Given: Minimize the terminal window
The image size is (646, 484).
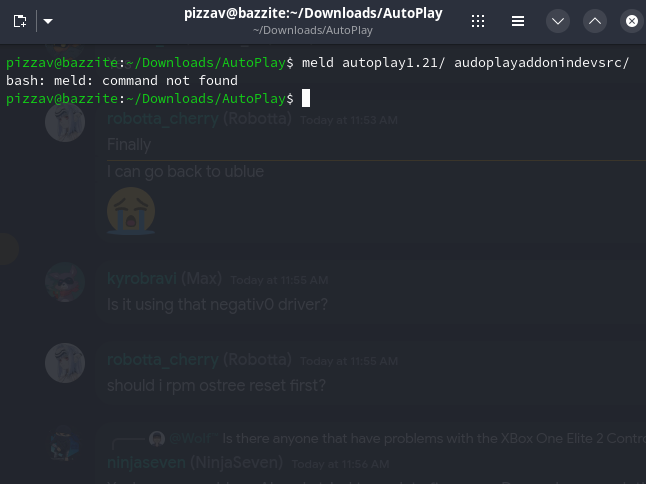Looking at the screenshot, I should click(558, 21).
